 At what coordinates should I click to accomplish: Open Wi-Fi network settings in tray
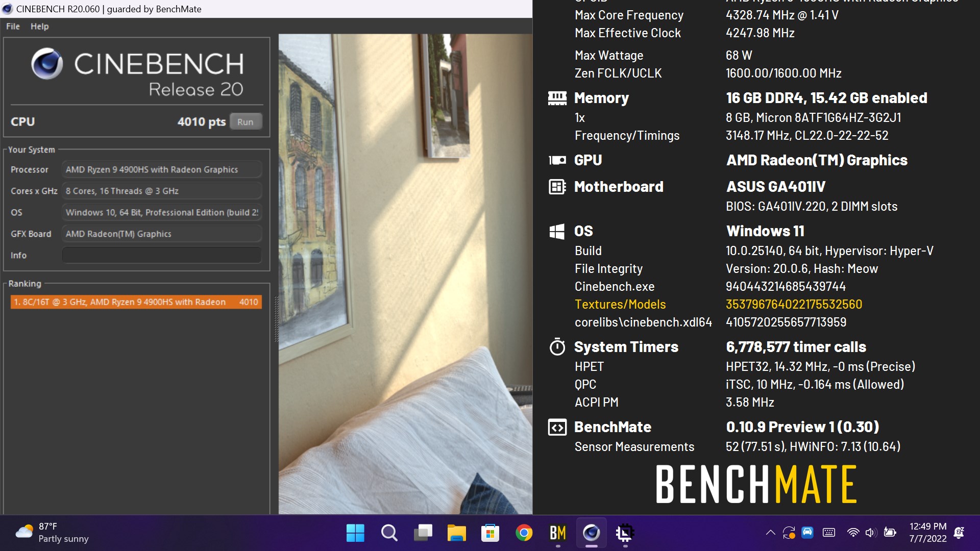pyautogui.click(x=853, y=533)
